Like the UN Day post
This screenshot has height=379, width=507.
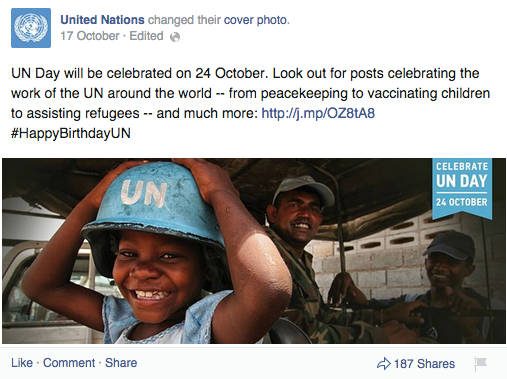pyautogui.click(x=22, y=363)
